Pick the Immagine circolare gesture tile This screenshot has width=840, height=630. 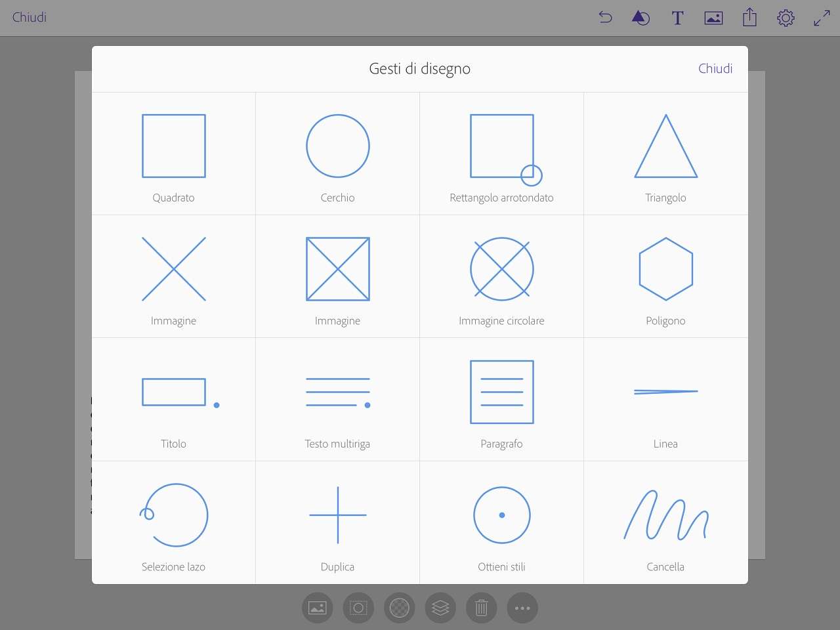[502, 276]
